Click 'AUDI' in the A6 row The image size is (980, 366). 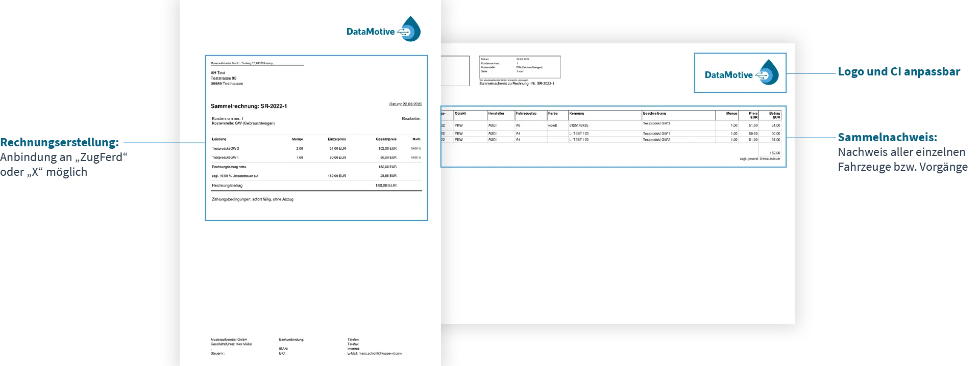coord(493,125)
